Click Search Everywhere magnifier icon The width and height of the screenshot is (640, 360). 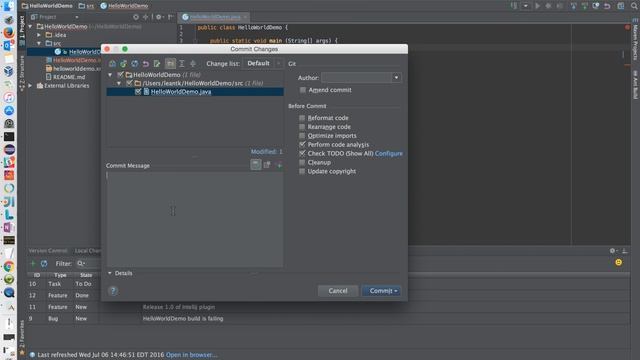(635, 6)
